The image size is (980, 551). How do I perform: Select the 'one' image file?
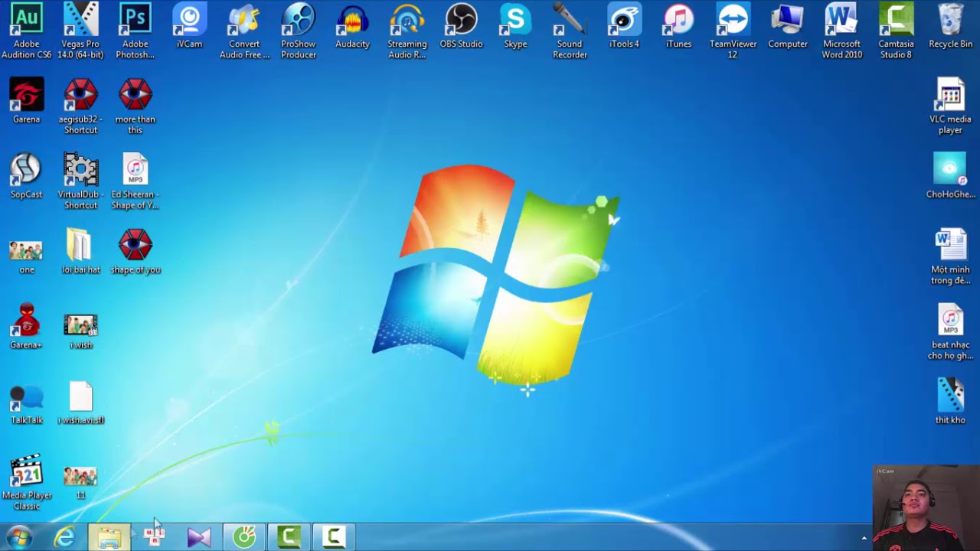(x=26, y=256)
